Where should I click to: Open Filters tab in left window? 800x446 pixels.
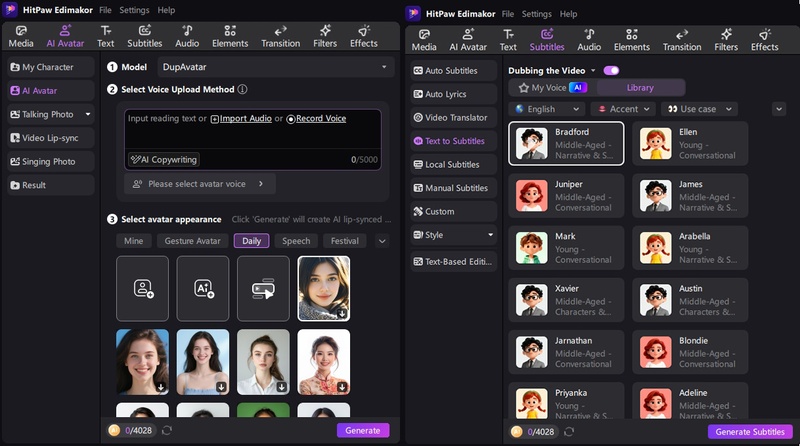click(325, 37)
